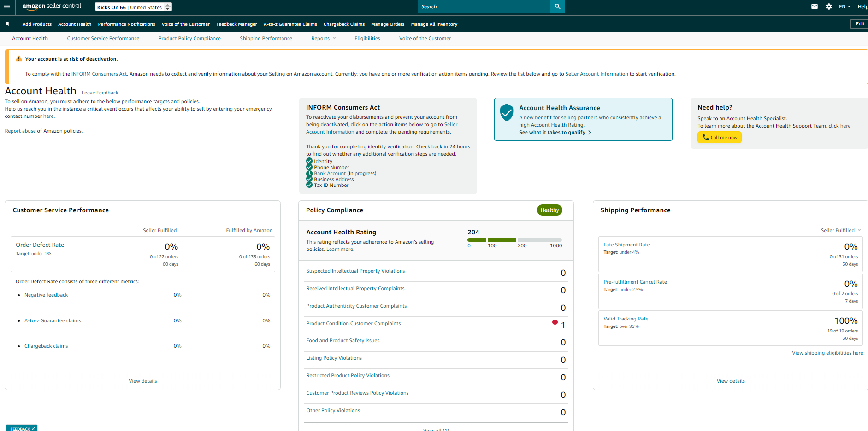
Task: Open Seller Account Information link in the warning banner
Action: tap(596, 74)
